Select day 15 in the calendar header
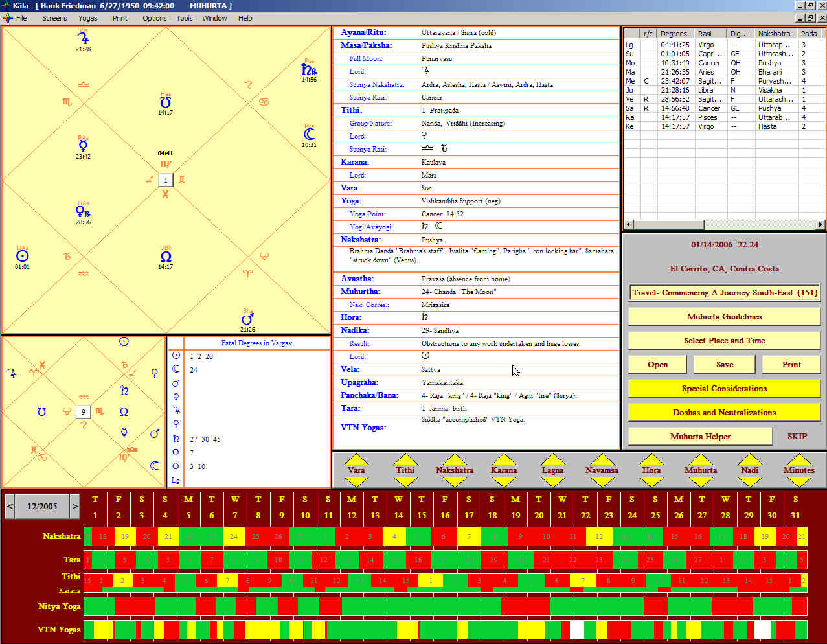Screen dimensions: 827x644 point(422,516)
